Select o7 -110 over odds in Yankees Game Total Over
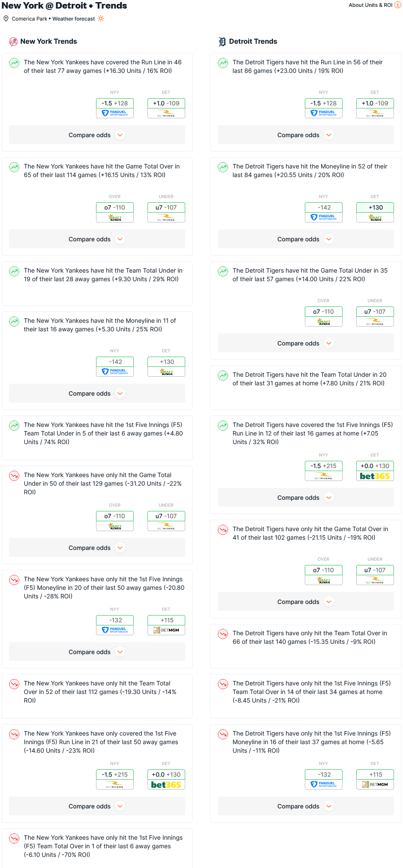403x868 pixels. click(115, 212)
